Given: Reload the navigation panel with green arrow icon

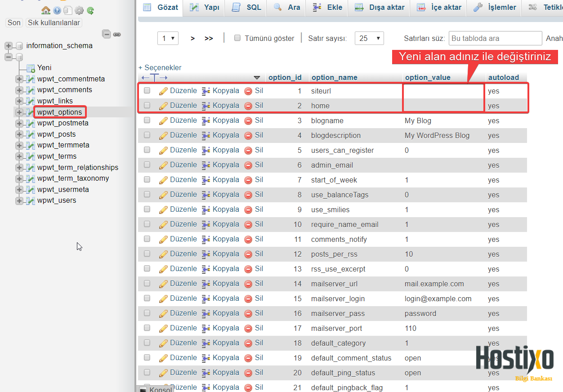Looking at the screenshot, I should (x=90, y=10).
